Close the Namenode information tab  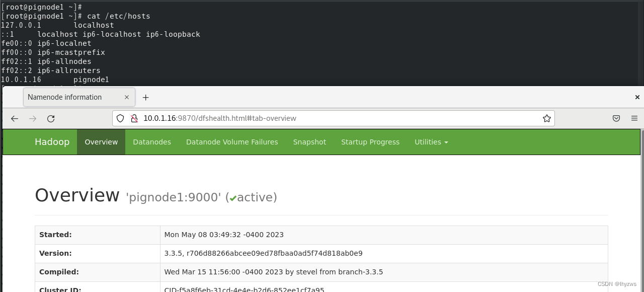click(x=127, y=97)
